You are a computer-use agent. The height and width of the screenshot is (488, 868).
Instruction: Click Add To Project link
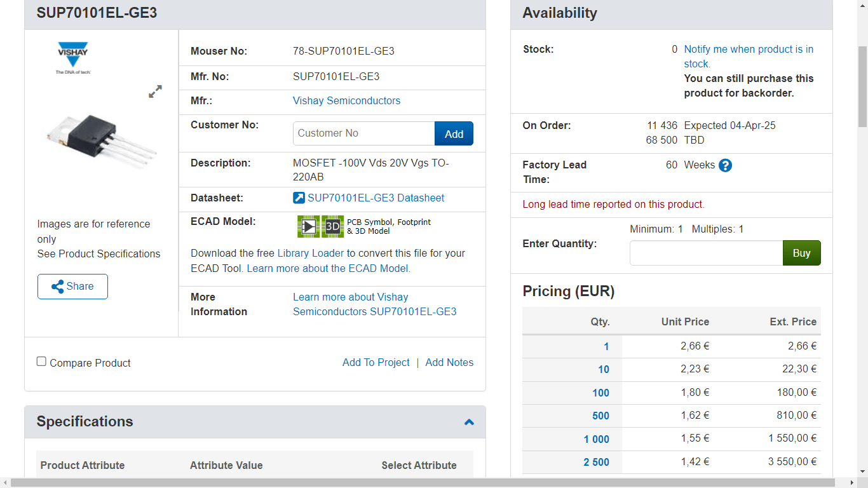(x=376, y=362)
